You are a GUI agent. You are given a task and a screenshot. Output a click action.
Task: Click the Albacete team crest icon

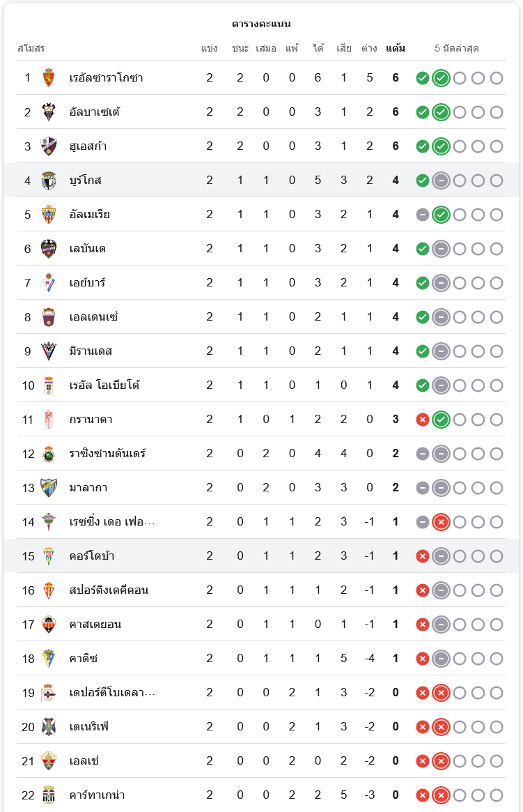[x=49, y=112]
